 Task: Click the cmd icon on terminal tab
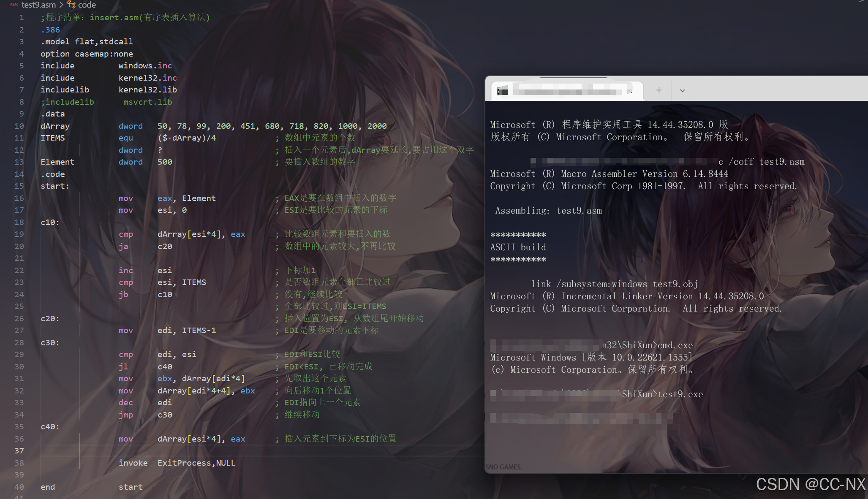click(x=502, y=91)
